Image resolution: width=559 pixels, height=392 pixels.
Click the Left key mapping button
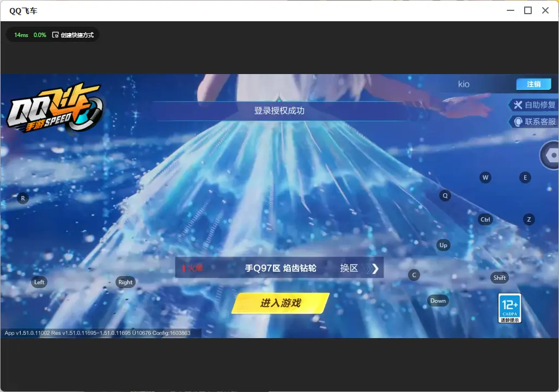pyautogui.click(x=39, y=282)
